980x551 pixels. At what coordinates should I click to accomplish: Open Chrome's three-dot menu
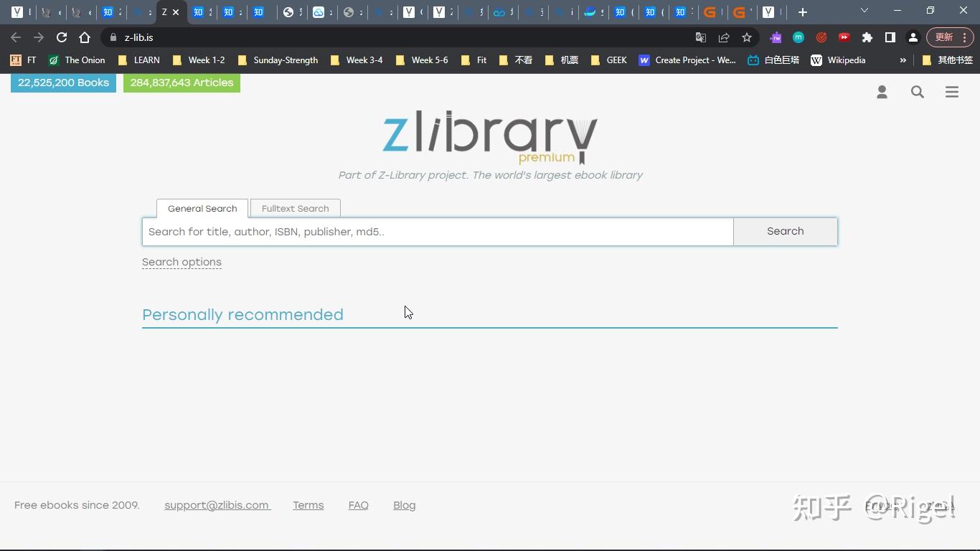(x=964, y=37)
